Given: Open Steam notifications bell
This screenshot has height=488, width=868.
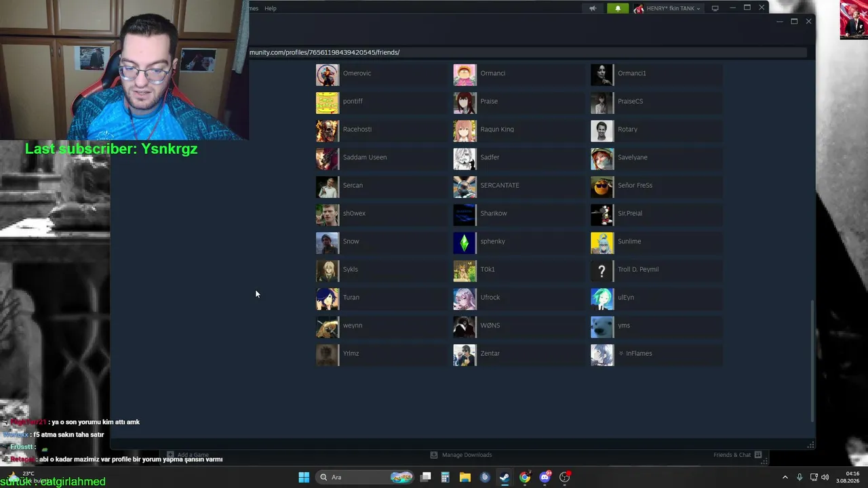Looking at the screenshot, I should point(617,8).
